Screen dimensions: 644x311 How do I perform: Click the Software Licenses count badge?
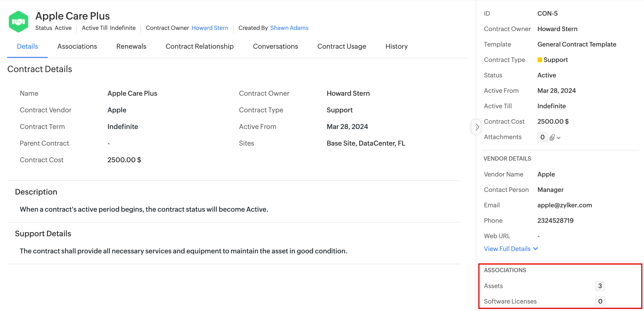point(600,301)
